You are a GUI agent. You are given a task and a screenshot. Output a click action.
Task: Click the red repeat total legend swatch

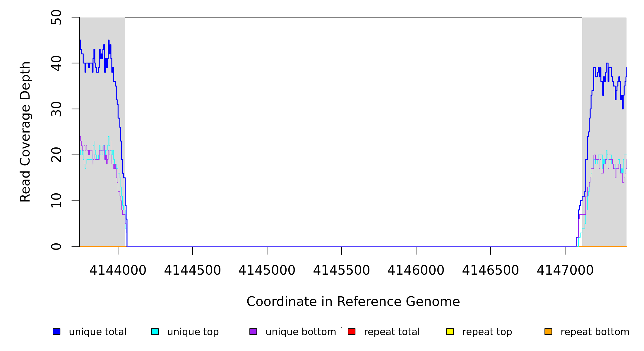pos(352,331)
